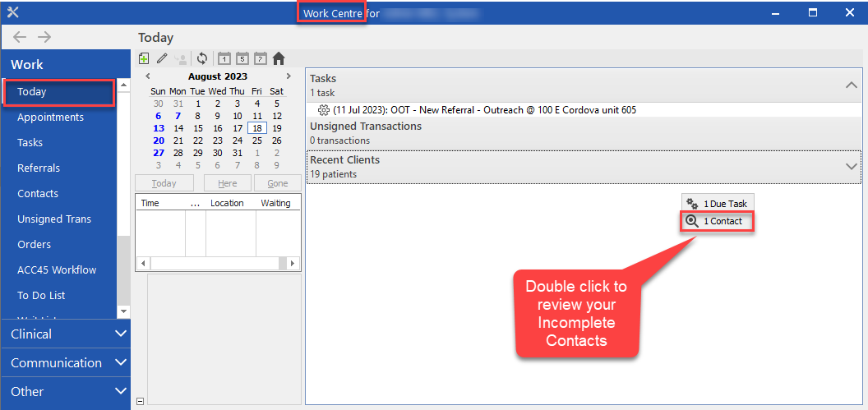Screen dimensions: 868x410
Task: Click the New appointment plus icon
Action: click(x=144, y=58)
